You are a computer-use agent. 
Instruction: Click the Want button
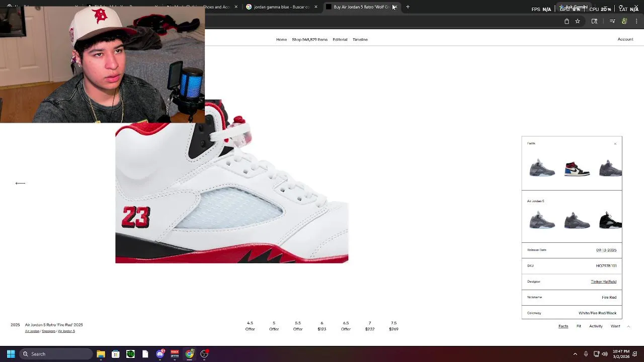coord(615,326)
